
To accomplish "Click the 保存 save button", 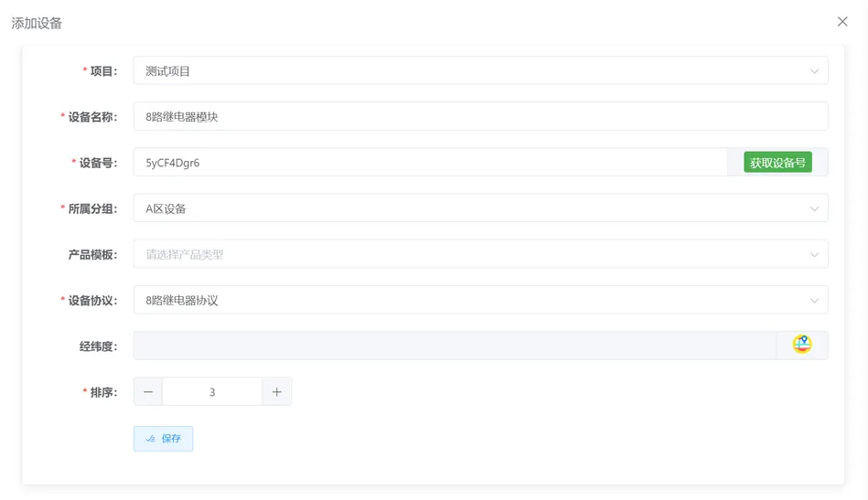I will pyautogui.click(x=164, y=439).
